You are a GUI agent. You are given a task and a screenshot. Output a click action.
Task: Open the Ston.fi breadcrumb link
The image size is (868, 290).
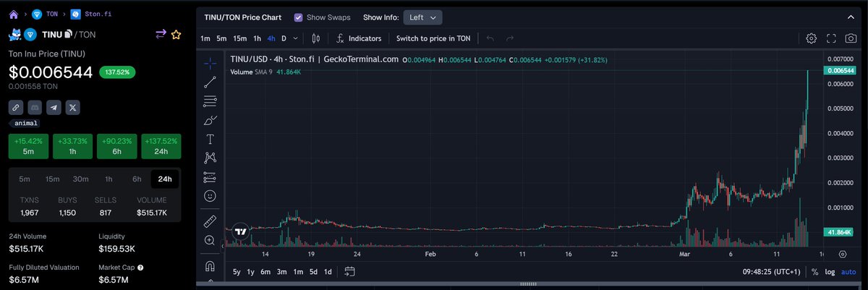91,14
